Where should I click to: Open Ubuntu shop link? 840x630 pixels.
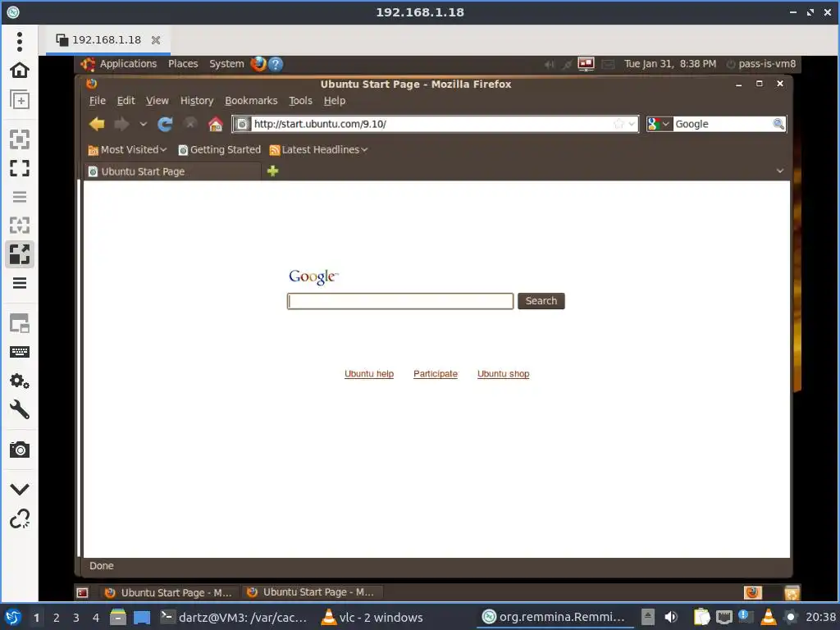click(503, 374)
